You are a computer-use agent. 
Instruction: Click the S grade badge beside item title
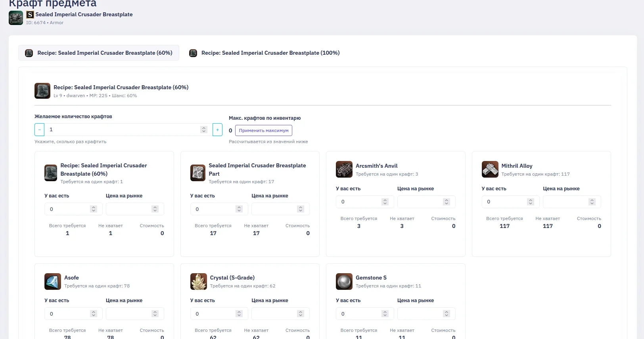30,15
